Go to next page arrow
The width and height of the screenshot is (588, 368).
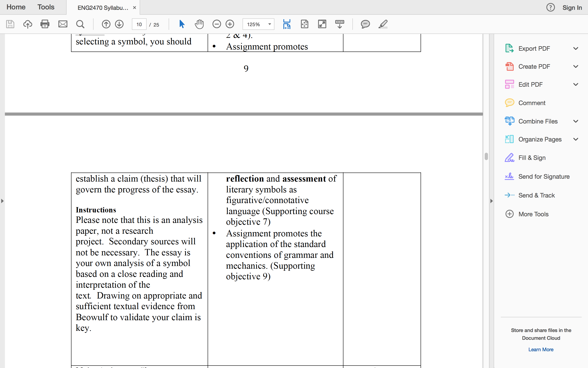coord(119,24)
